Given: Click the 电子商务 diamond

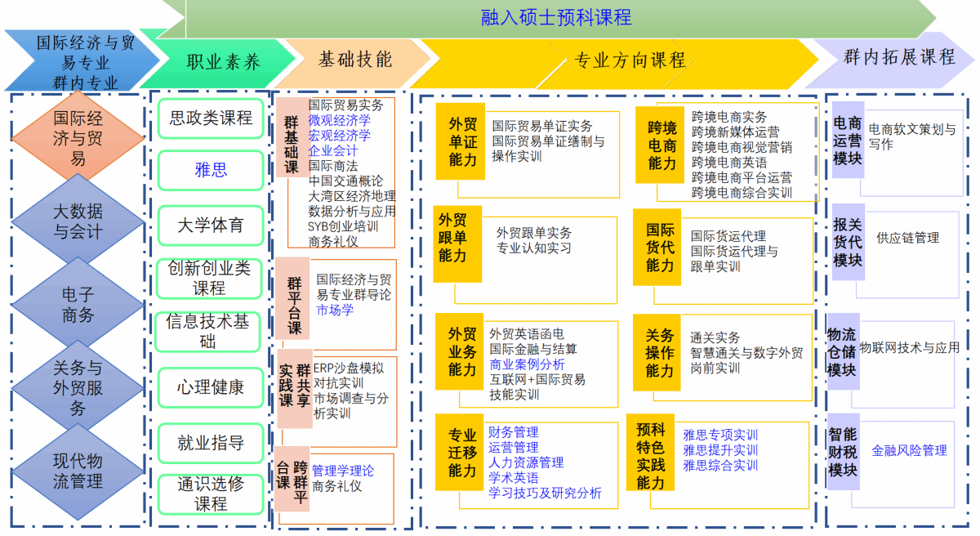Looking at the screenshot, I should (78, 304).
